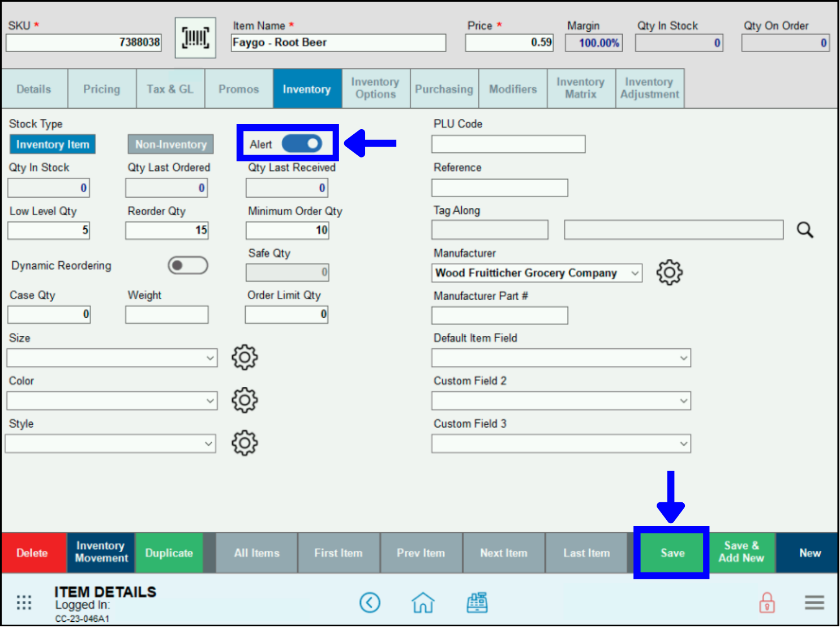
Task: Open the Size settings gear icon
Action: click(244, 357)
